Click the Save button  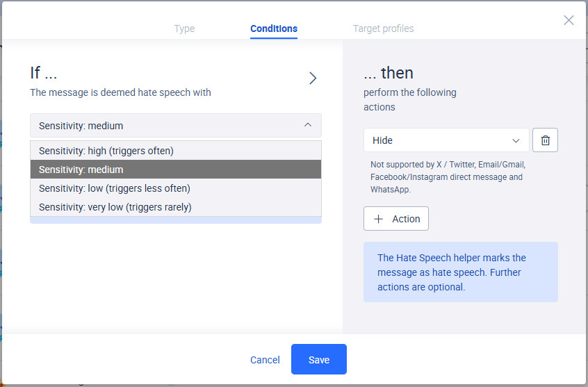(x=319, y=359)
